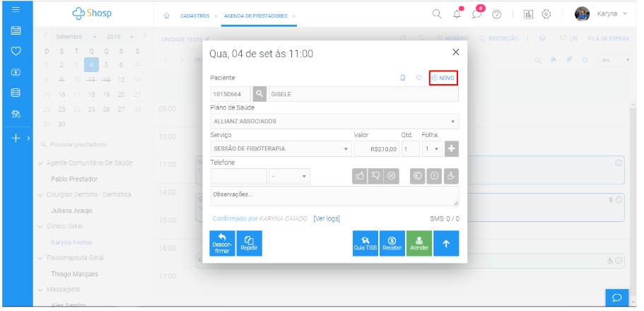Screen dimensions: 644x311
Task: Expand the plus menu in the sidebar
Action: click(16, 139)
